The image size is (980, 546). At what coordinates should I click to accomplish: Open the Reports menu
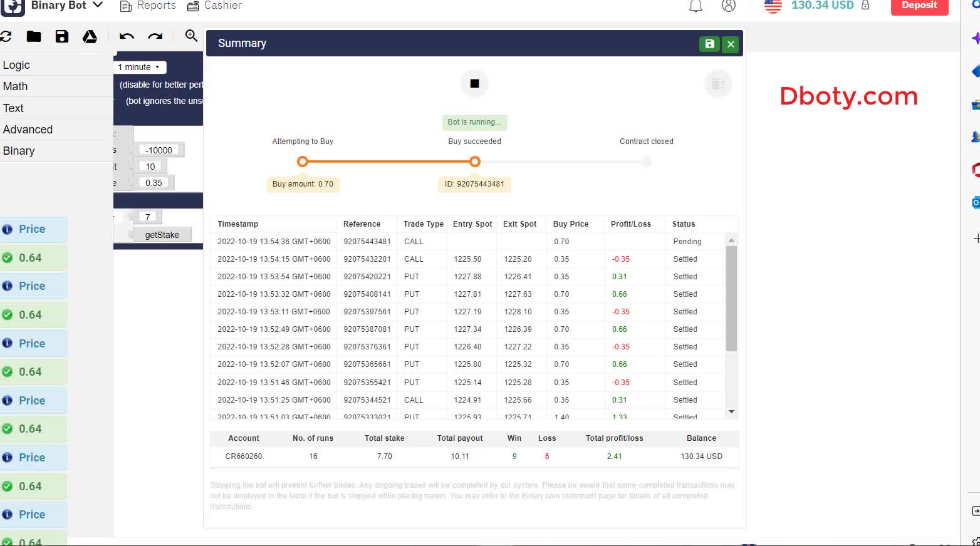click(148, 6)
